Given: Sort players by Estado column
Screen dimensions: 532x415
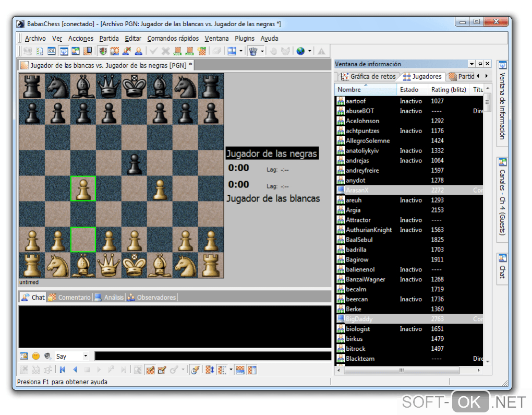Looking at the screenshot, I should (412, 90).
